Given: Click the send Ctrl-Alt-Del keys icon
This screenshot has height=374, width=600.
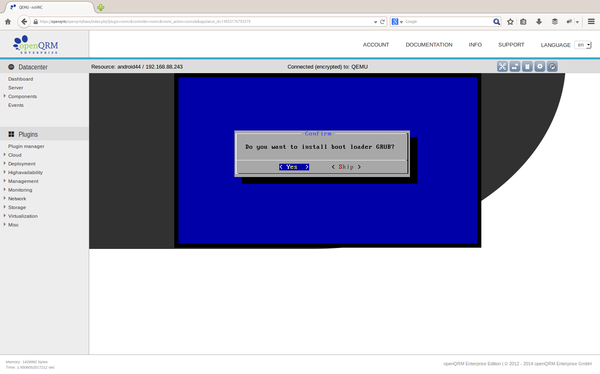Looking at the screenshot, I should 515,67.
